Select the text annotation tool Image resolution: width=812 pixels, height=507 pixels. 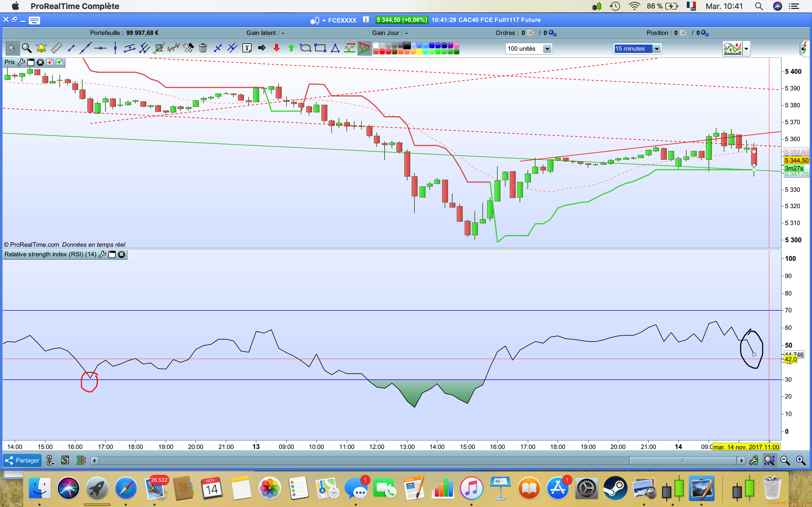pos(247,48)
